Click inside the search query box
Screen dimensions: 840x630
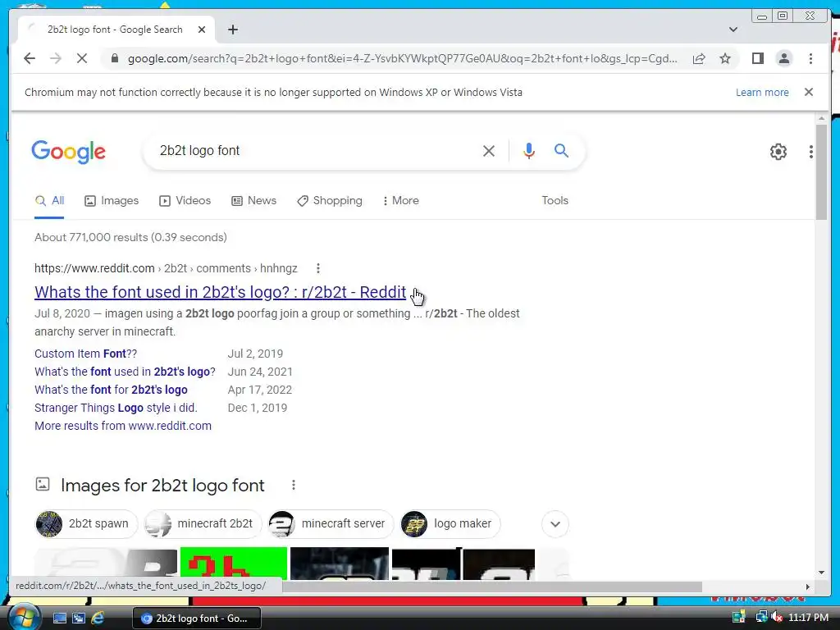tap(316, 151)
